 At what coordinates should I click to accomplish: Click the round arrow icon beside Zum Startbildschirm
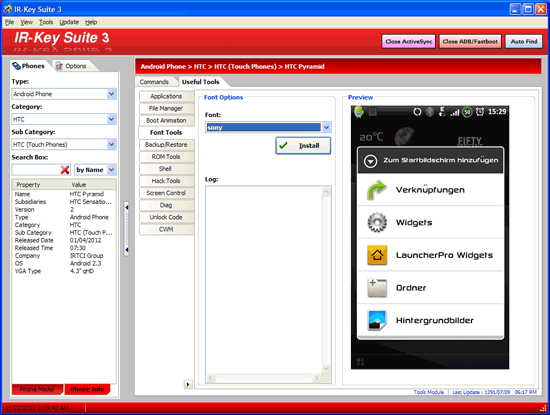tap(370, 161)
